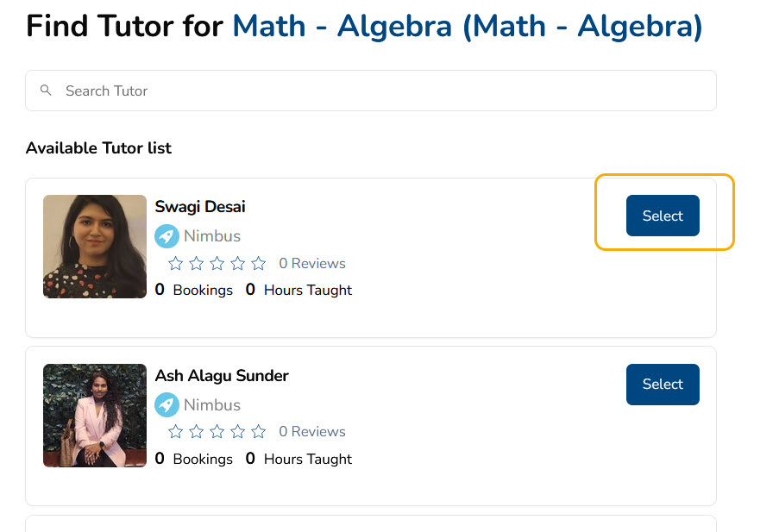Click the search magnifier icon
This screenshot has height=532, width=779.
coord(46,91)
